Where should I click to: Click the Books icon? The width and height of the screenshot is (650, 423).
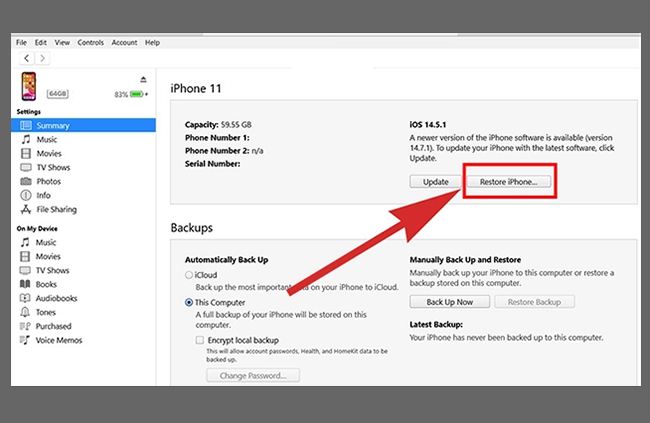click(25, 284)
